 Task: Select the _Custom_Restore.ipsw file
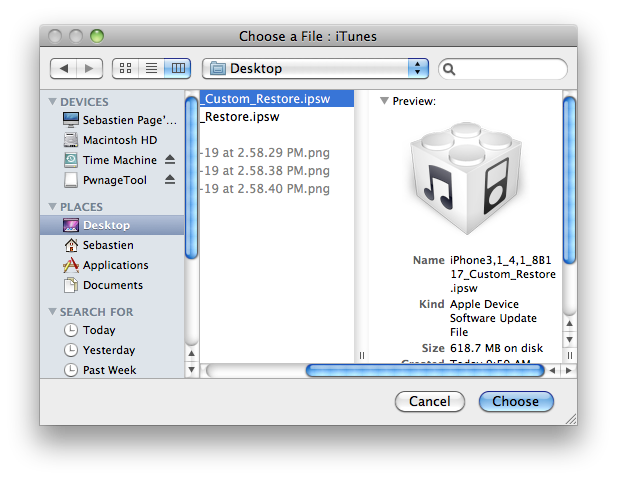tap(277, 99)
